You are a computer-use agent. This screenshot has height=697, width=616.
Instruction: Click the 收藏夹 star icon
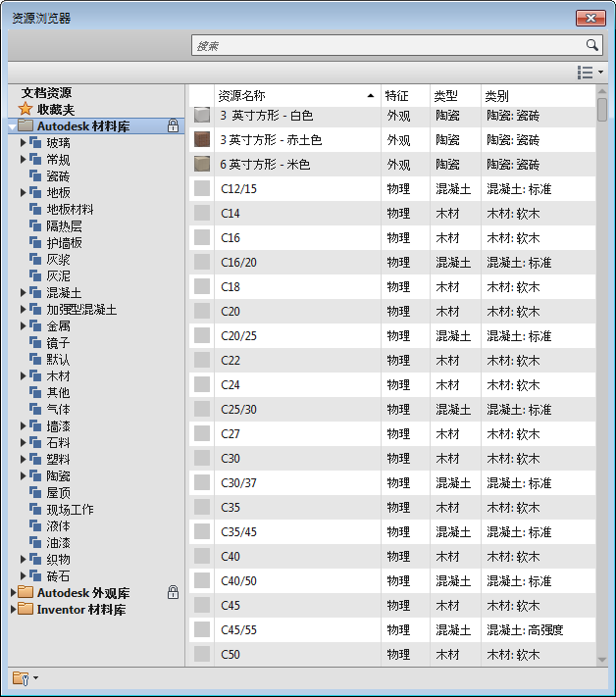(x=26, y=109)
